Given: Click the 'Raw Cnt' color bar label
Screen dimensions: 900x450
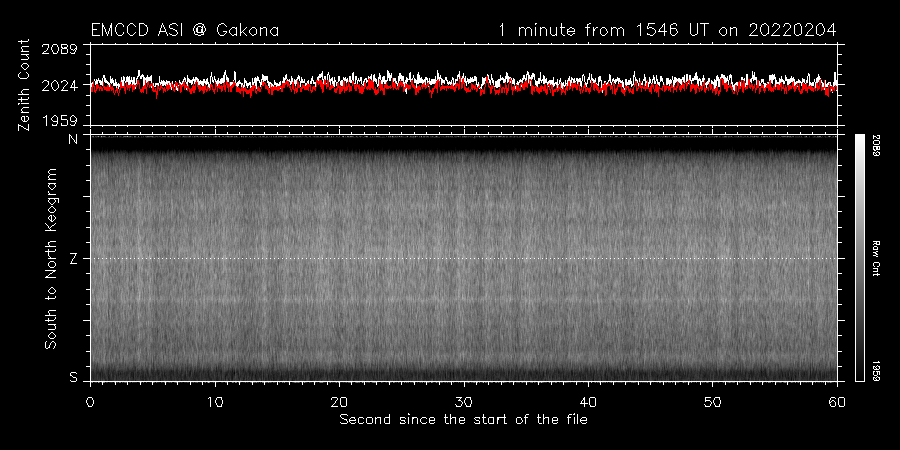Looking at the screenshot, I should [x=876, y=258].
